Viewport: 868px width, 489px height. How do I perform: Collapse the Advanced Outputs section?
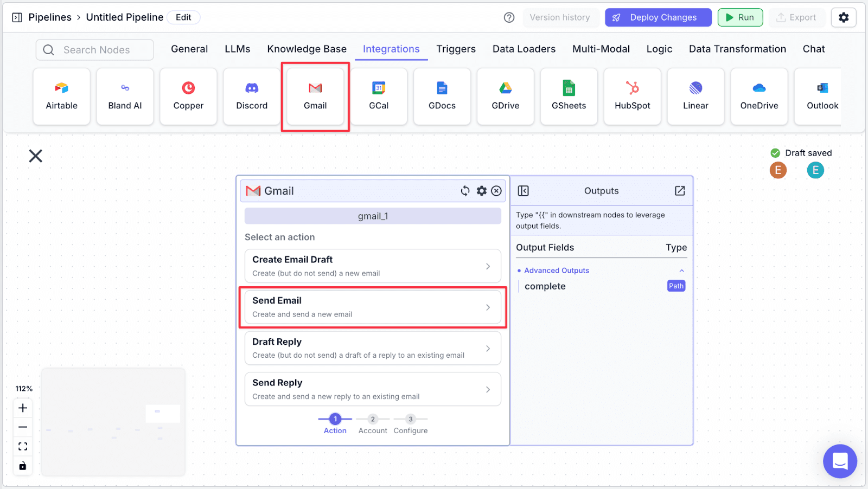click(682, 271)
